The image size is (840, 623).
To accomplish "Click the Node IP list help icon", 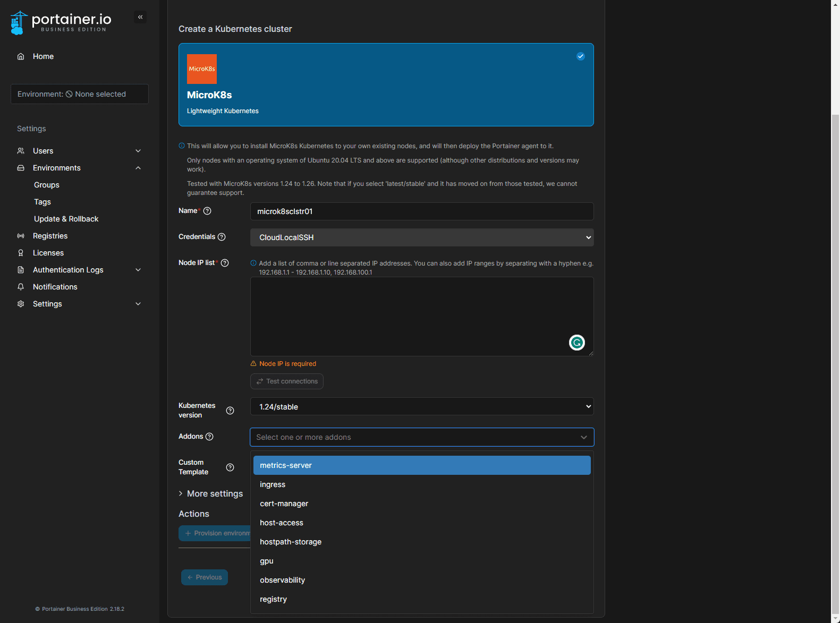I will (225, 263).
